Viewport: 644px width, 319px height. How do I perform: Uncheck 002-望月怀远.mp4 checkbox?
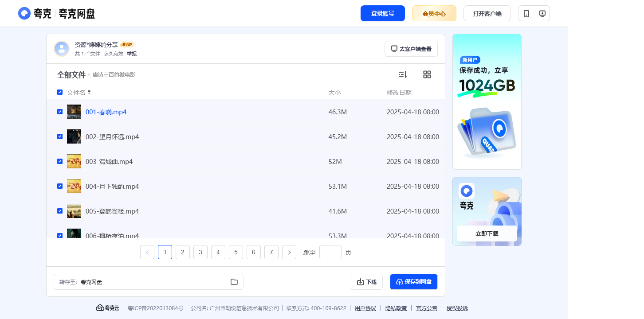pos(60,136)
